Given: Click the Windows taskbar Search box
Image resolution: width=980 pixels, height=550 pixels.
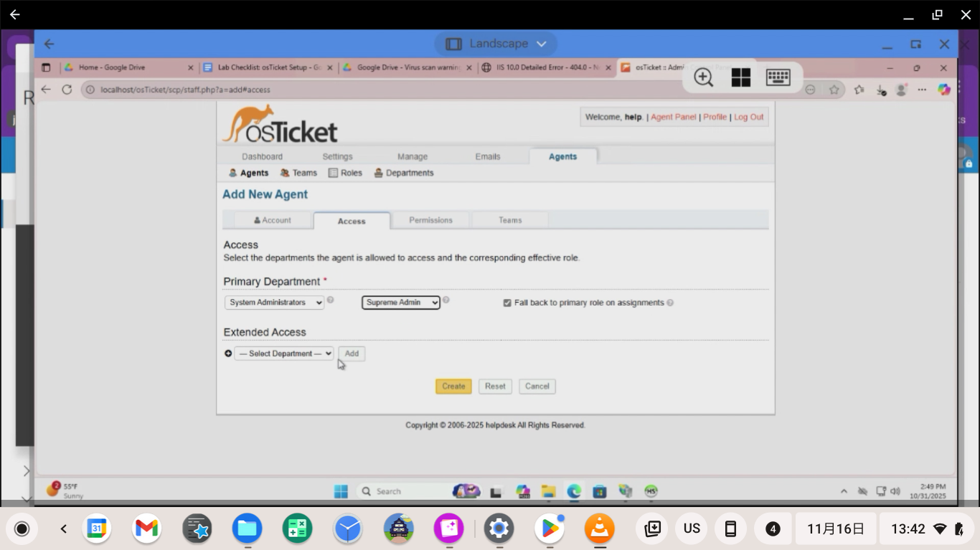Looking at the screenshot, I should point(405,491).
